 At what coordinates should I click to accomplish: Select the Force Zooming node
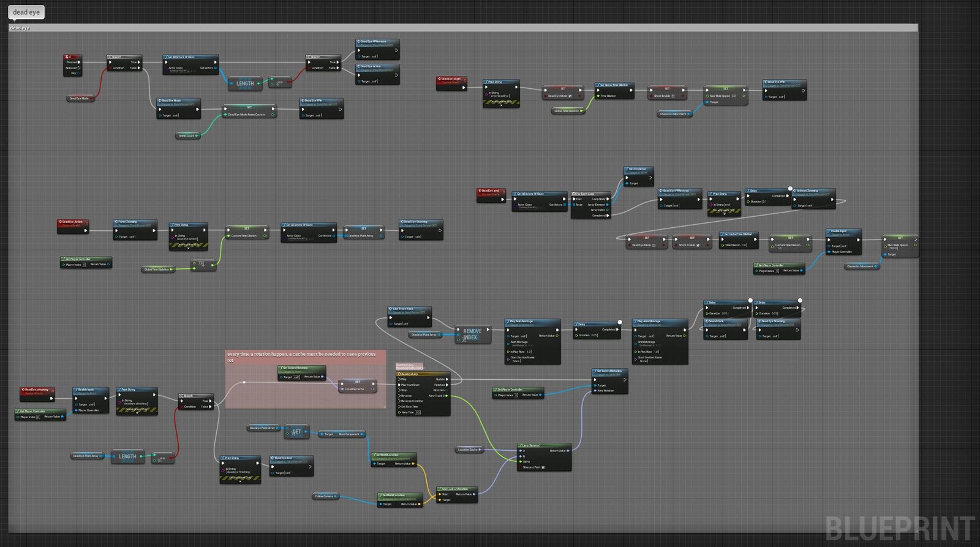[x=135, y=229]
